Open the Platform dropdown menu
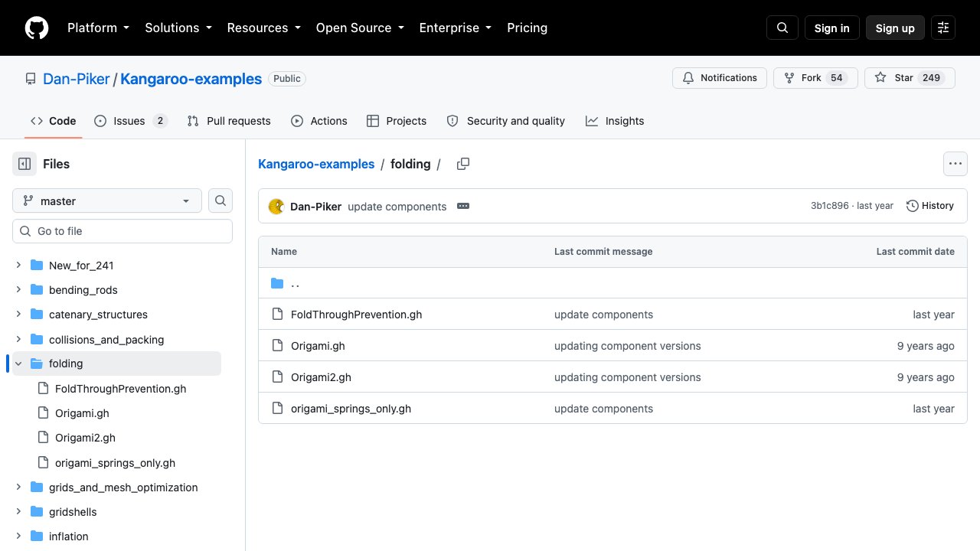This screenshot has height=551, width=980. click(x=99, y=28)
